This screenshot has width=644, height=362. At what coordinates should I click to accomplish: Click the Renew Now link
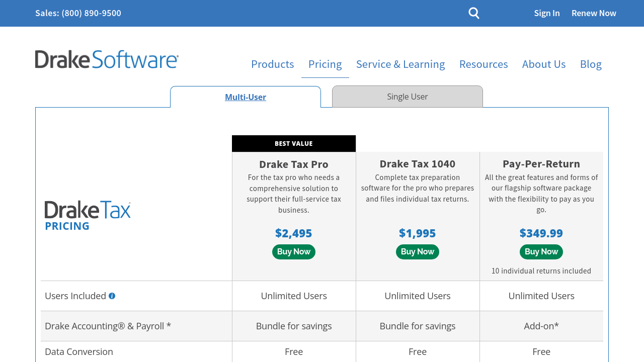[x=594, y=13]
